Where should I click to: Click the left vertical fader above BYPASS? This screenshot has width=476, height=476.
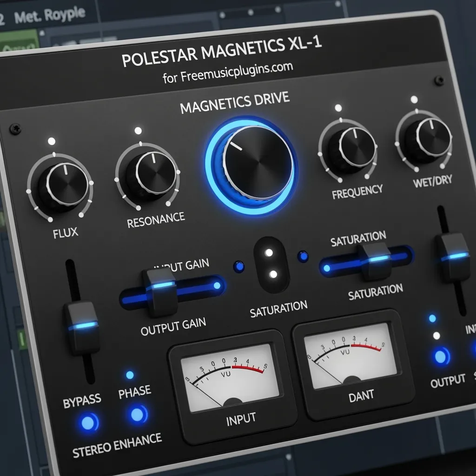(83, 326)
